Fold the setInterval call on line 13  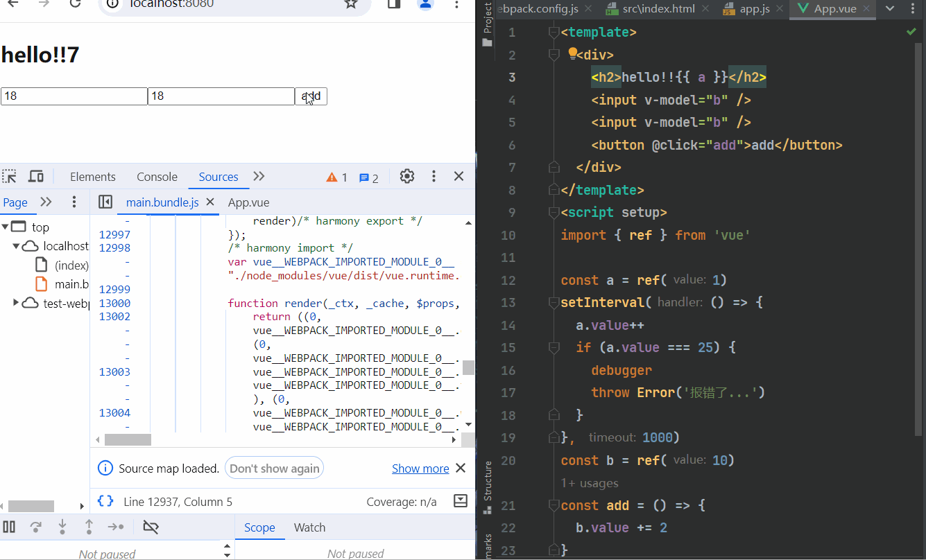click(x=554, y=302)
